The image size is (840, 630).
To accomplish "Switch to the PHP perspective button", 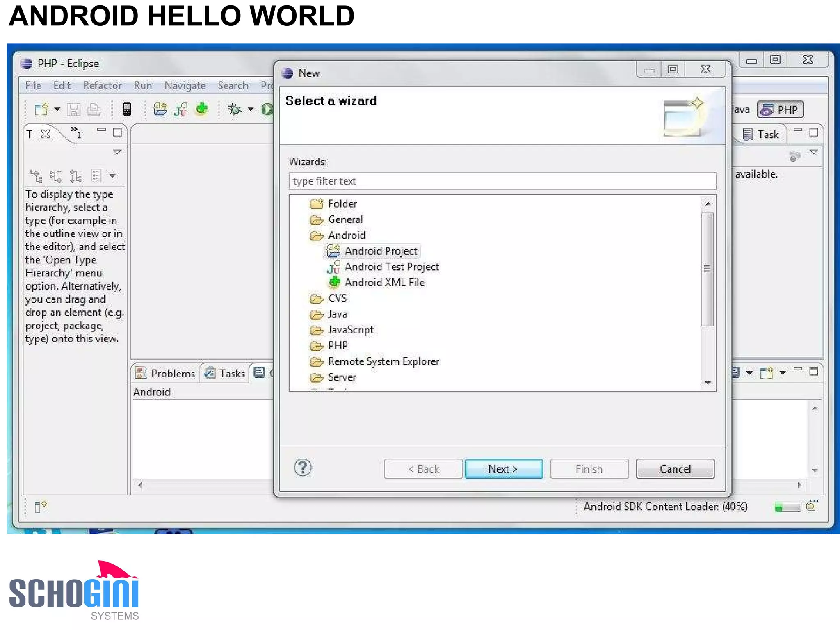I will coord(780,110).
